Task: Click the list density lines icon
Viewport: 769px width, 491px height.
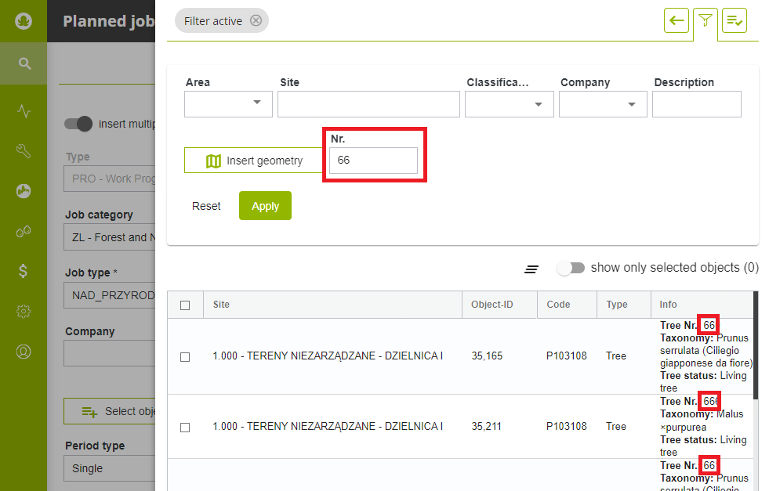Action: click(532, 269)
